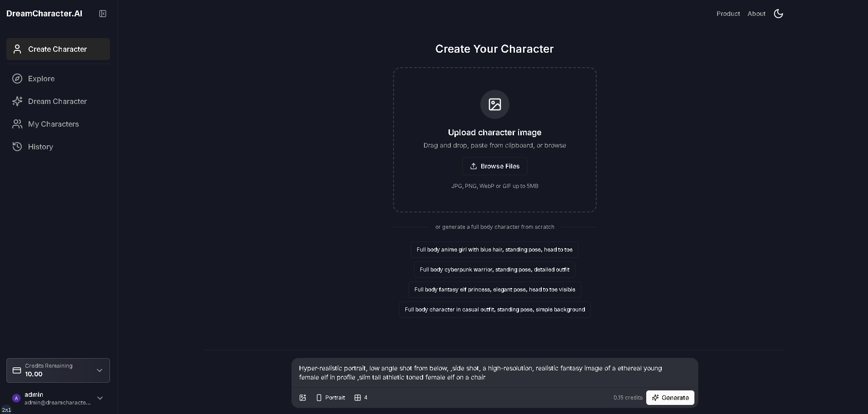
Task: Click the add reference image icon in prompt bar
Action: (303, 398)
